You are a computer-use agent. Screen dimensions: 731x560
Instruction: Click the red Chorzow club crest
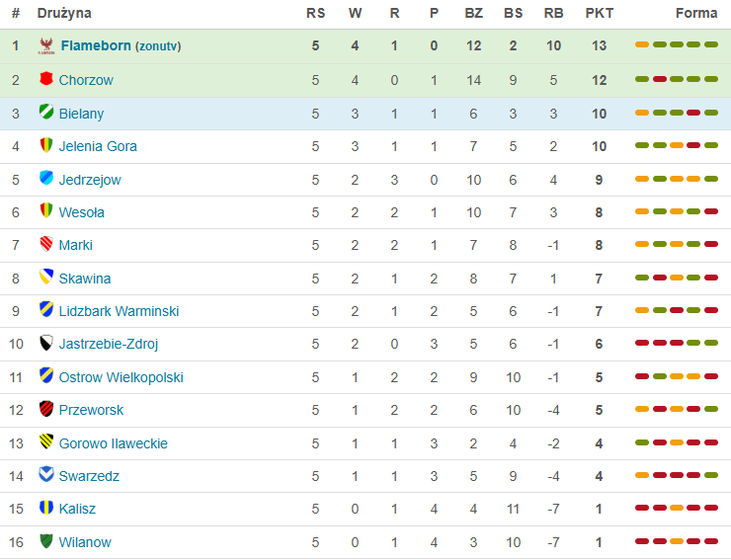point(45,79)
